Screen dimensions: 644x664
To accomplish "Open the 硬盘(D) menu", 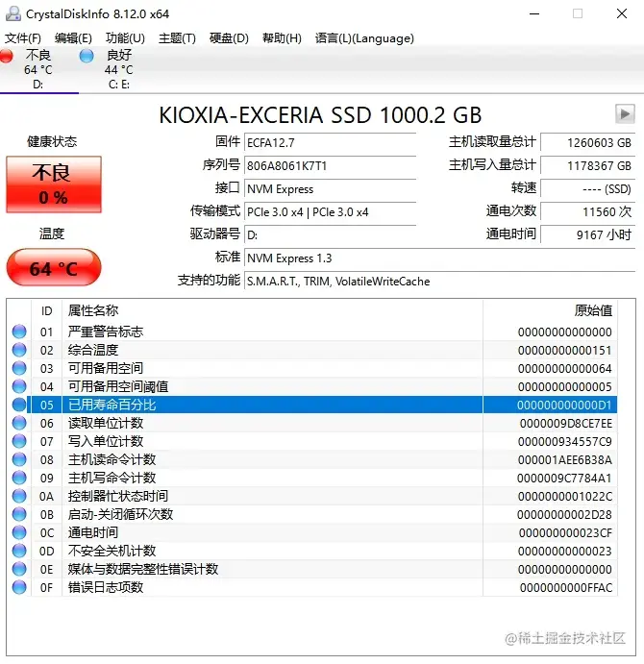I will click(x=229, y=38).
